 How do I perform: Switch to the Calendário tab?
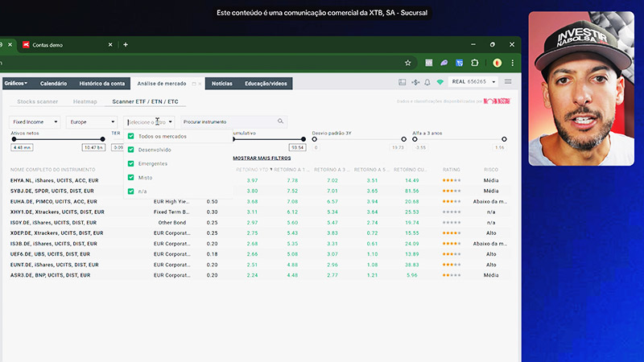(53, 84)
